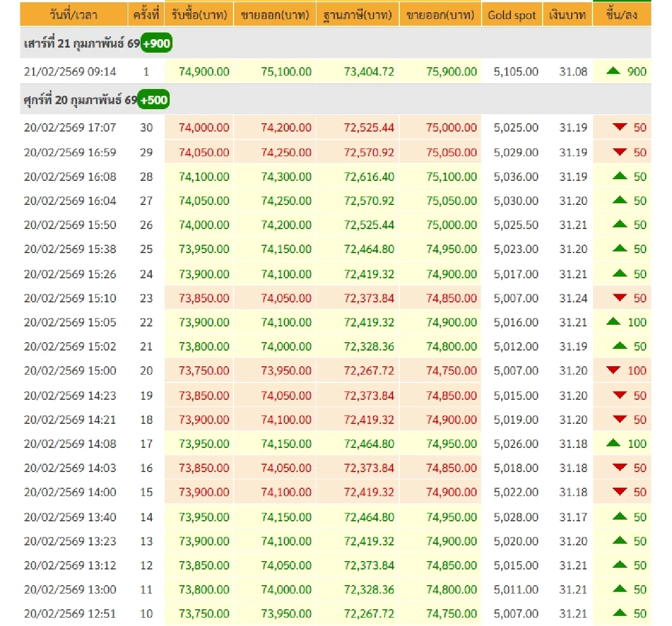This screenshot has height=626, width=672.
Task: Select the green up arrow in the 16:08 row
Action: coord(619,176)
